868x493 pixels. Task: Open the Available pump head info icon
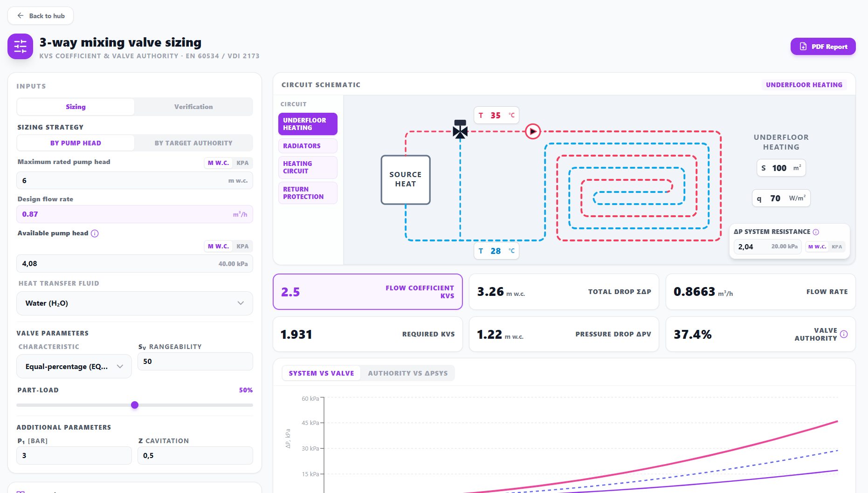click(x=95, y=233)
